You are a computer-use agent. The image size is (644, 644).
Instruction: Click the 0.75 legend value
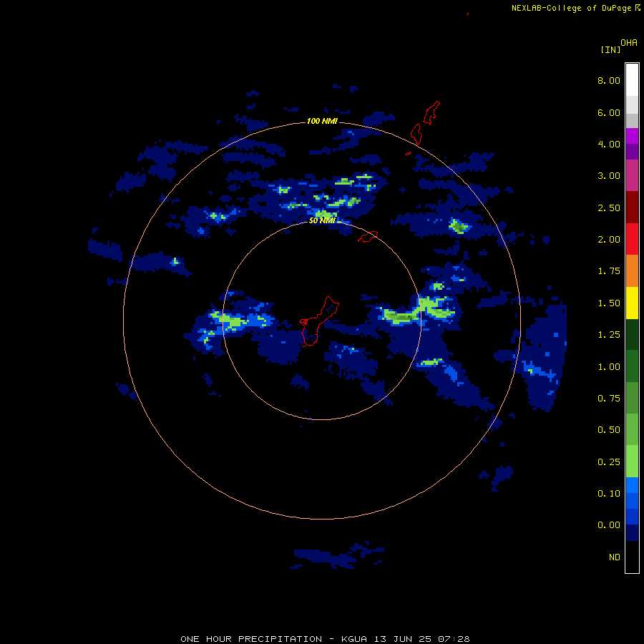pyautogui.click(x=609, y=399)
